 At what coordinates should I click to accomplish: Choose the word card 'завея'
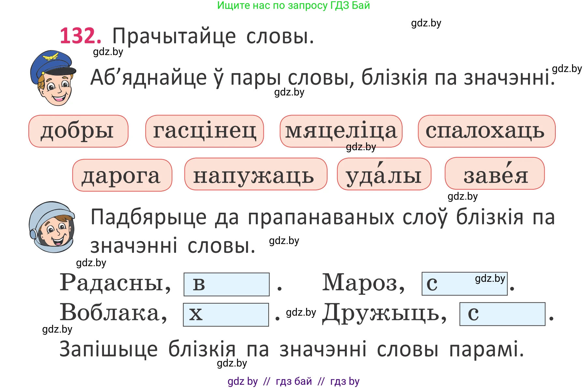495,173
